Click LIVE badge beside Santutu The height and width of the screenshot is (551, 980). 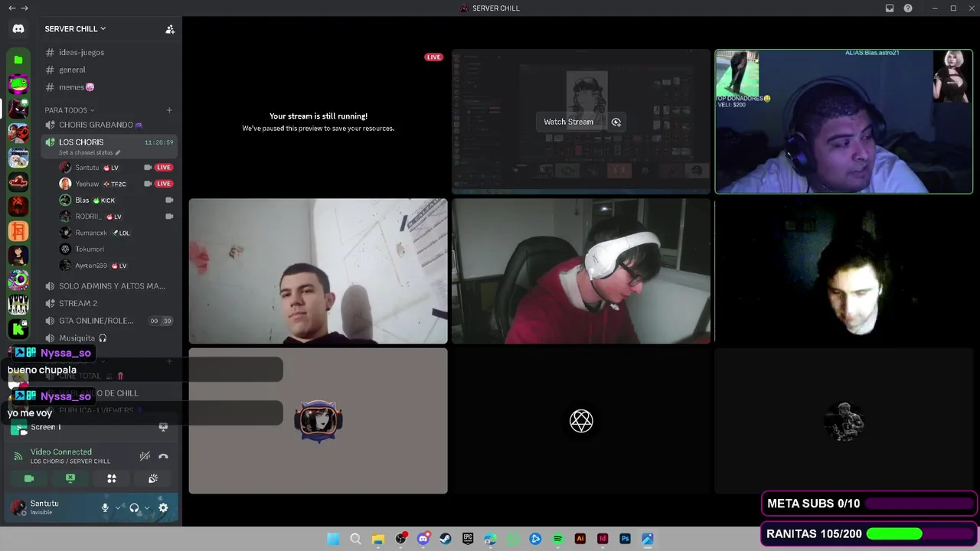tap(164, 168)
